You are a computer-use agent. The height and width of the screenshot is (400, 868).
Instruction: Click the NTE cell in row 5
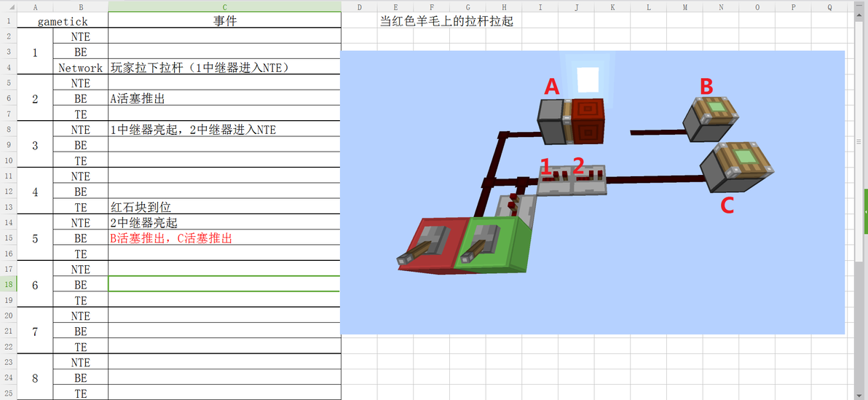click(x=81, y=83)
